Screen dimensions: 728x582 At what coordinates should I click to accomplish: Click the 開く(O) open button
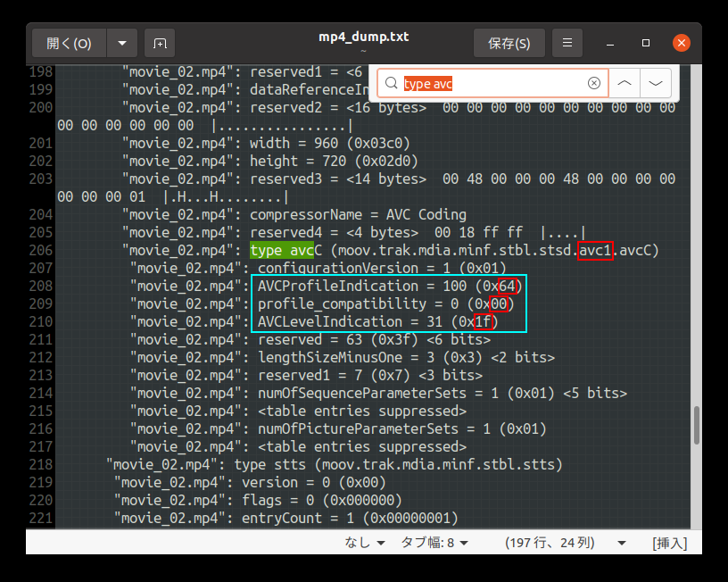tap(70, 43)
